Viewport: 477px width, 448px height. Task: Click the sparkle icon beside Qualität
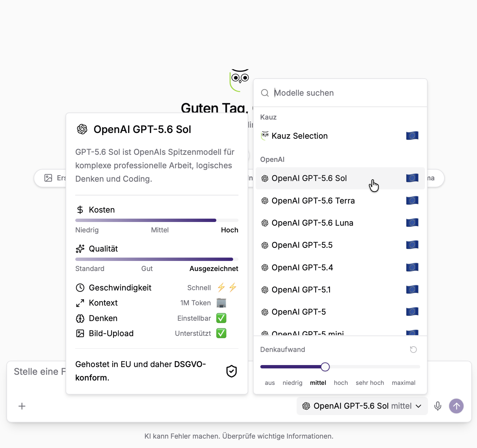[80, 249]
